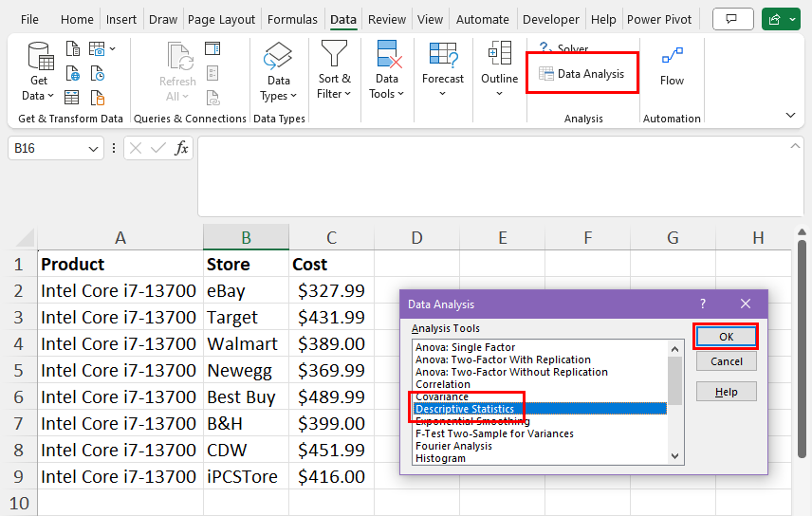Click the query Properties icon
The width and height of the screenshot is (812, 516).
[212, 73]
